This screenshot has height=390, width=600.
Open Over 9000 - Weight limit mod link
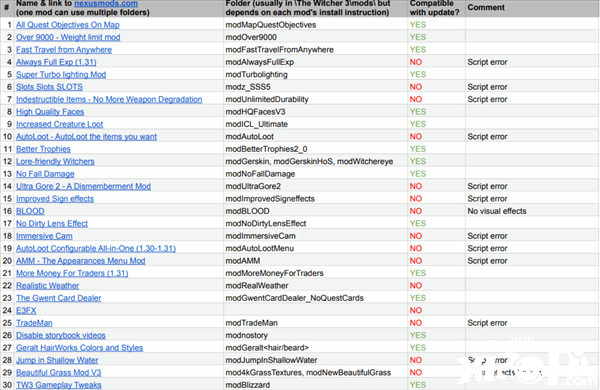68,37
